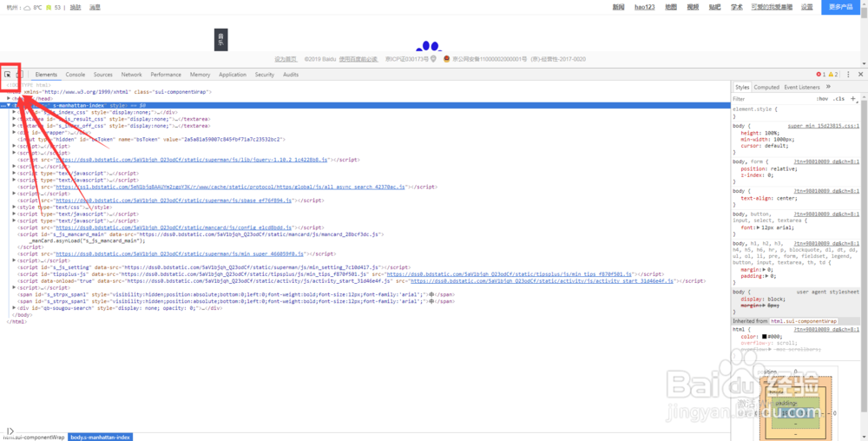
Task: Open the Application tab
Action: coord(233,74)
